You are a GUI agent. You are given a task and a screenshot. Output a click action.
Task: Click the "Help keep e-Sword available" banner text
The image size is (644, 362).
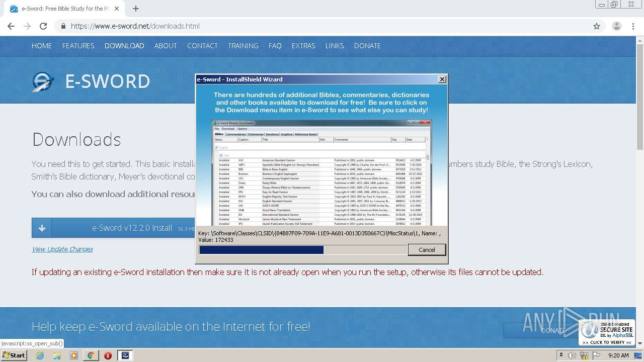pos(171,327)
